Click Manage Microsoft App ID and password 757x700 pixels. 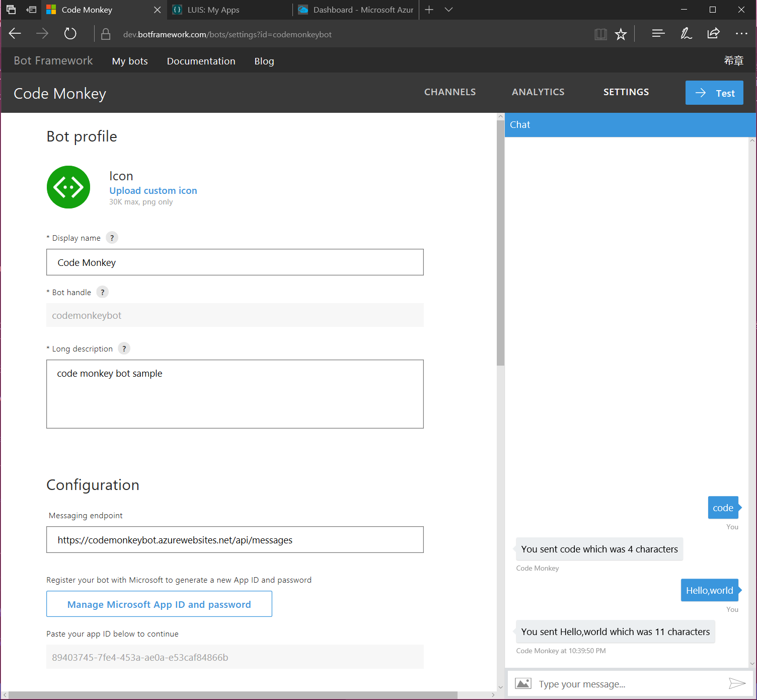159,604
